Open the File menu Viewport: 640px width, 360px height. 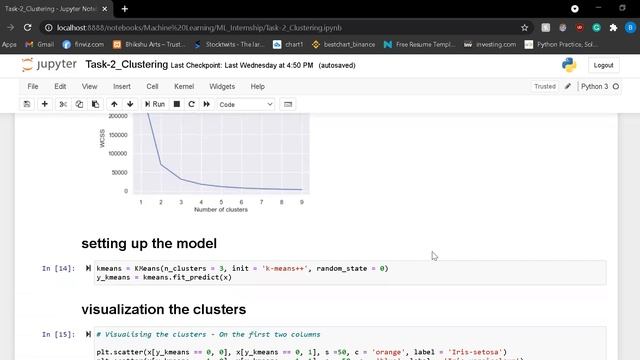(x=33, y=87)
